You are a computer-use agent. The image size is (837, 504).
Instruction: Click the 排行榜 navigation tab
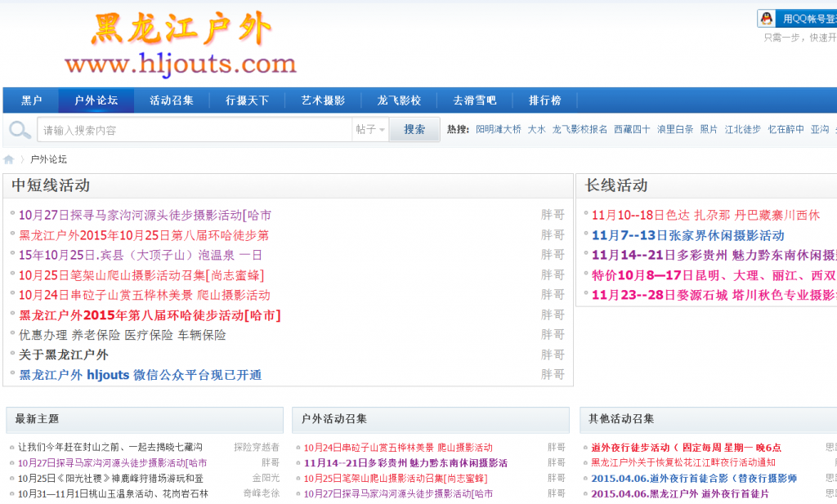545,100
